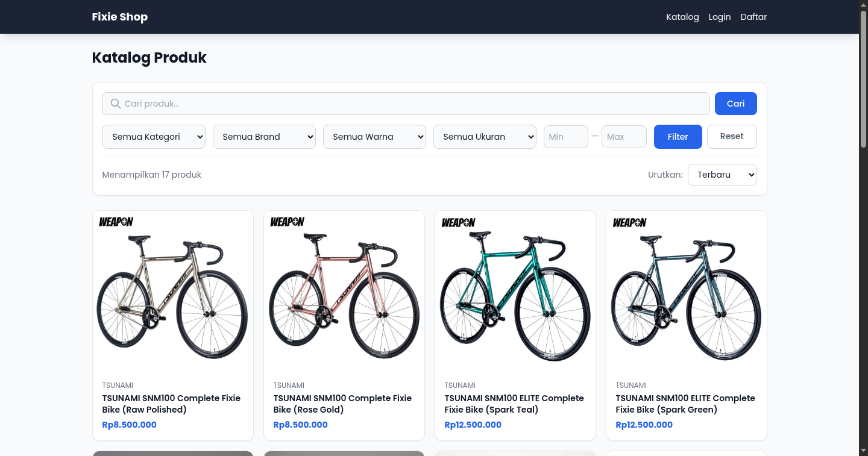
Task: Open SNM100 ELITE Spark Teal product title
Action: [x=514, y=404]
